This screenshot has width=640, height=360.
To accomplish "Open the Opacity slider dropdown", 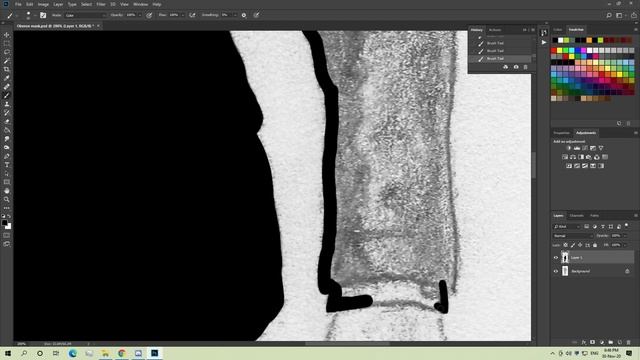I will [140, 15].
